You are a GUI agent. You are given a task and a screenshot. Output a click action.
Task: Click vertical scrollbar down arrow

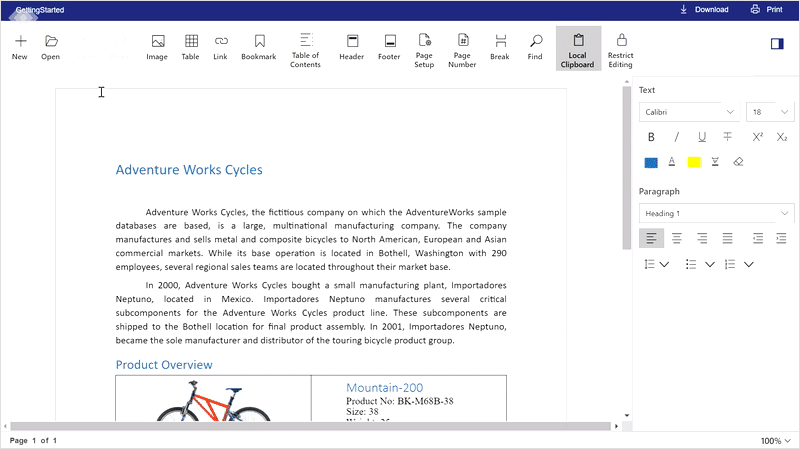click(x=627, y=416)
